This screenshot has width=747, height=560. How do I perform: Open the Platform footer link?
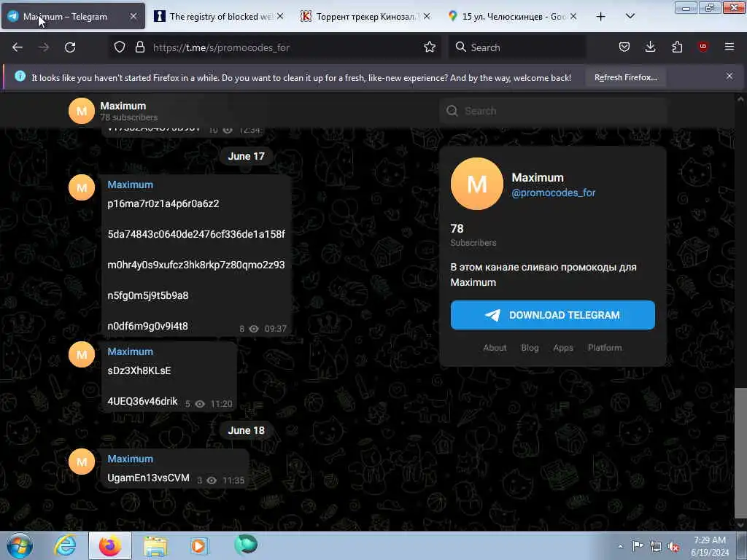point(605,348)
